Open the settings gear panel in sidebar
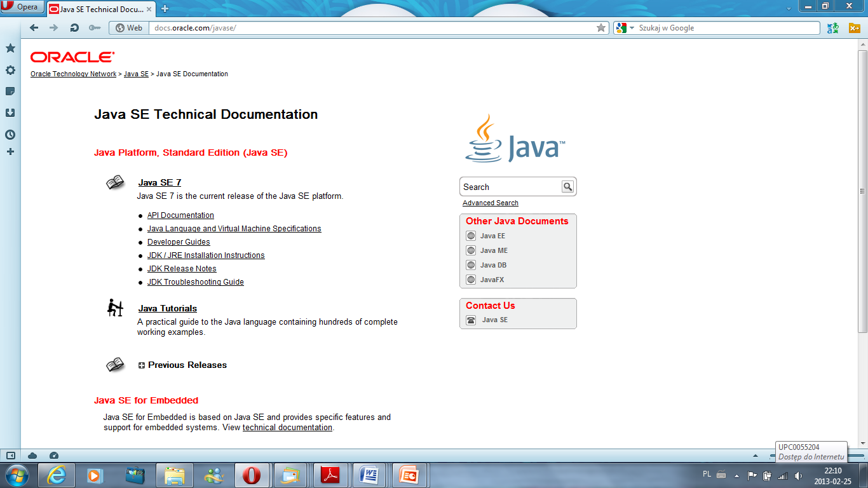 pyautogui.click(x=10, y=70)
